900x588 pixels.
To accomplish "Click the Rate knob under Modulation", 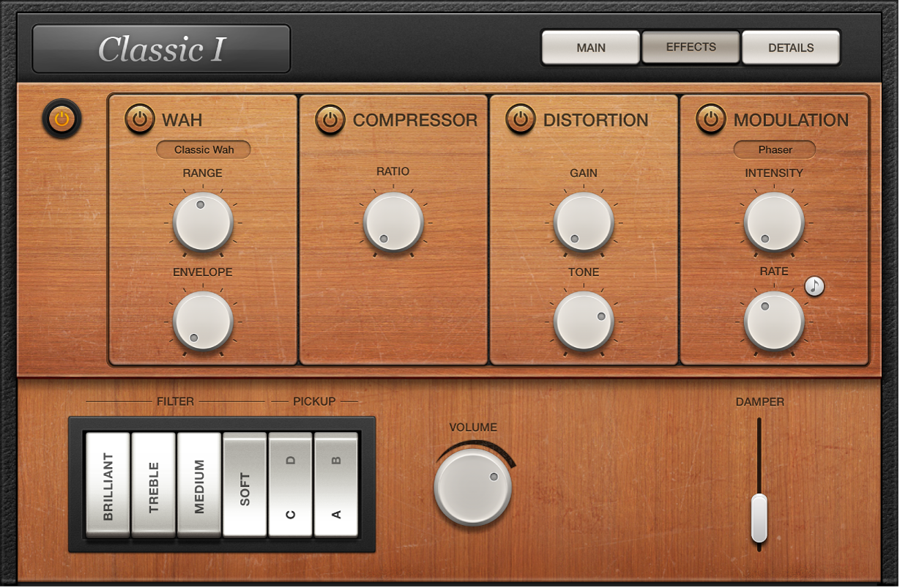I will pos(774,321).
